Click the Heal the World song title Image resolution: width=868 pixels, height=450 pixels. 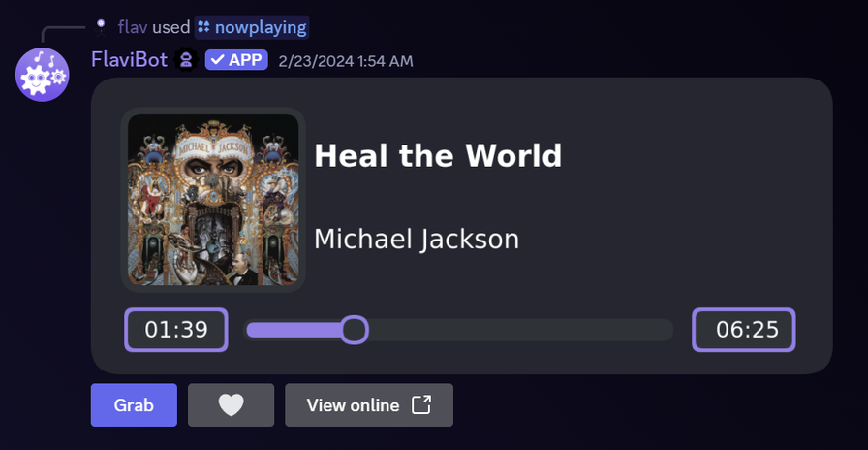pyautogui.click(x=438, y=156)
